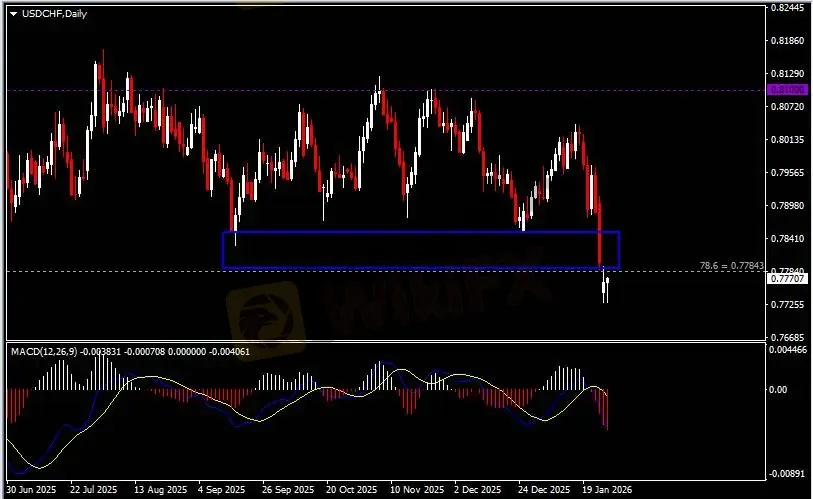Click the 0.82445 price scale label
813x499 pixels.
[x=788, y=8]
